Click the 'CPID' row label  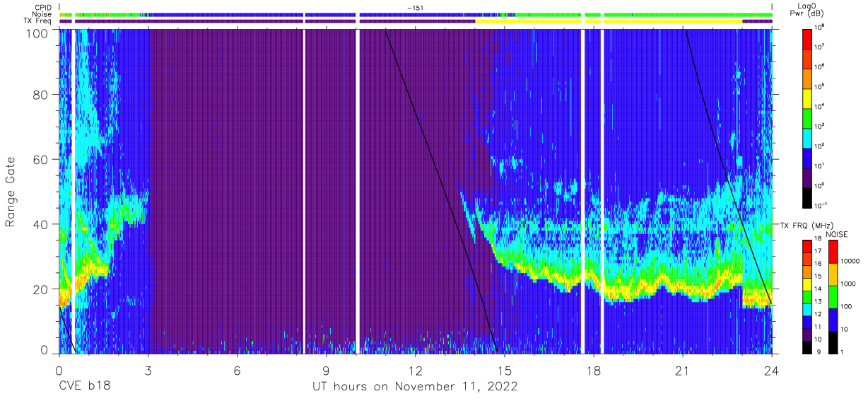[44, 8]
